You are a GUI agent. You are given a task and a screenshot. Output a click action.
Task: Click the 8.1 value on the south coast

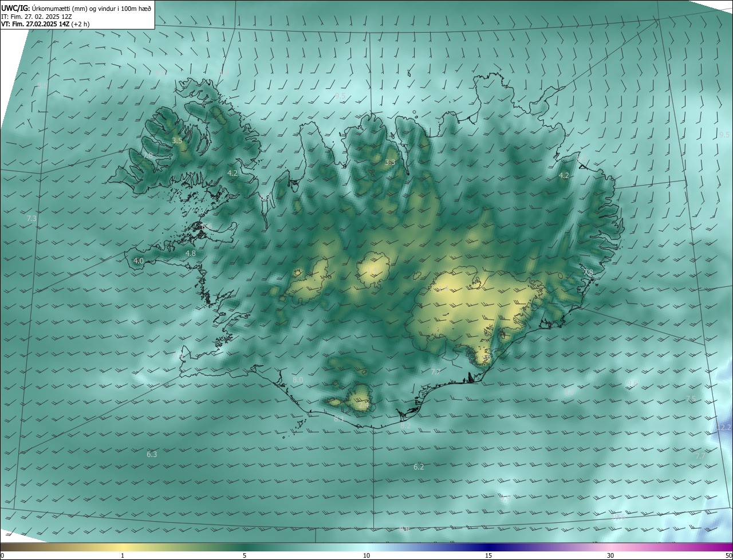(339, 419)
